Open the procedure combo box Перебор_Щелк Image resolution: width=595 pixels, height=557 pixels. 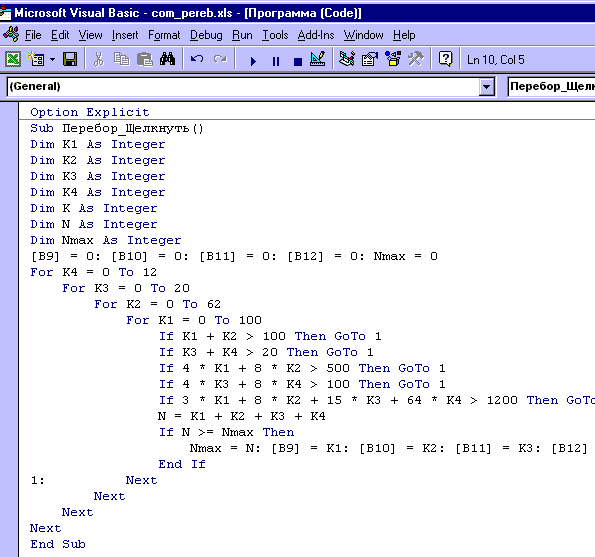click(x=551, y=87)
